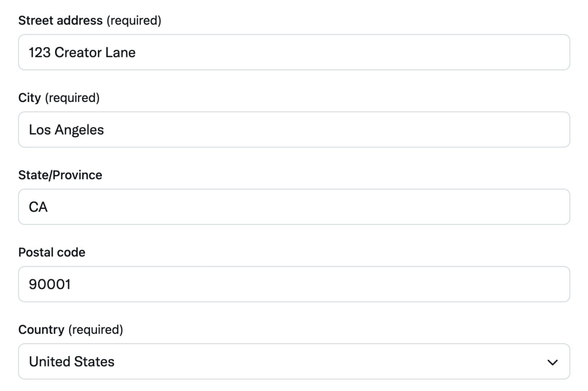Expand the United States country picker
This screenshot has width=588, height=391.
click(294, 361)
